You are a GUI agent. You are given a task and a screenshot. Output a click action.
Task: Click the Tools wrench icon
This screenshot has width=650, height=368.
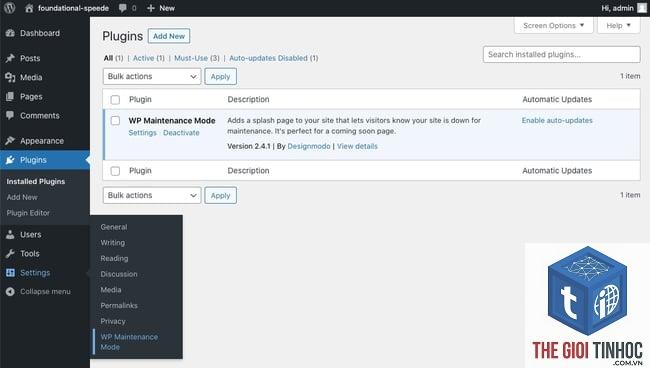(10, 254)
